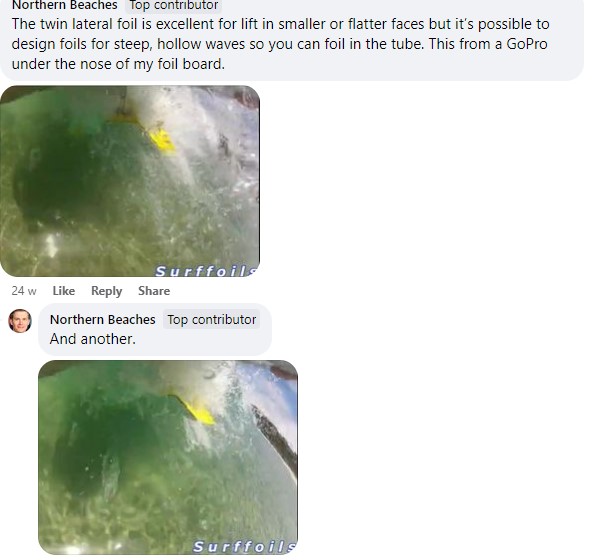The width and height of the screenshot is (606, 560).
Task: Click Top contributor badge above 'And another.'
Action: [x=211, y=320]
